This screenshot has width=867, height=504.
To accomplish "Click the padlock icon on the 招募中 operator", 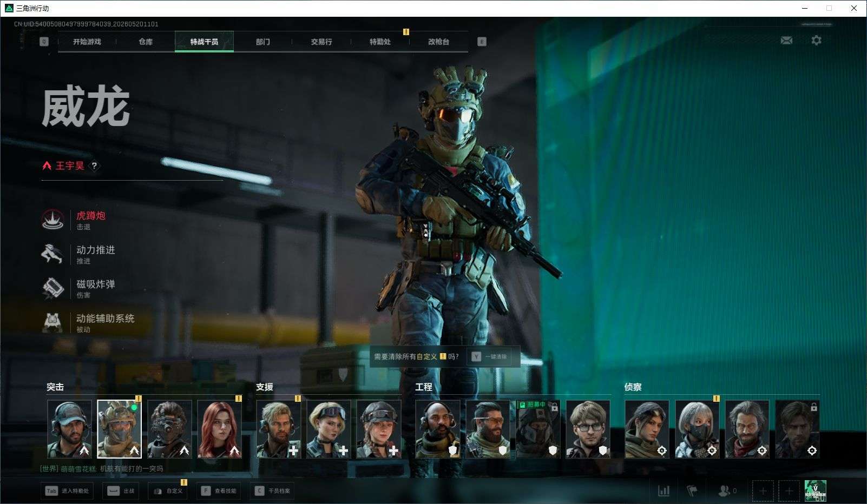I will click(x=554, y=407).
